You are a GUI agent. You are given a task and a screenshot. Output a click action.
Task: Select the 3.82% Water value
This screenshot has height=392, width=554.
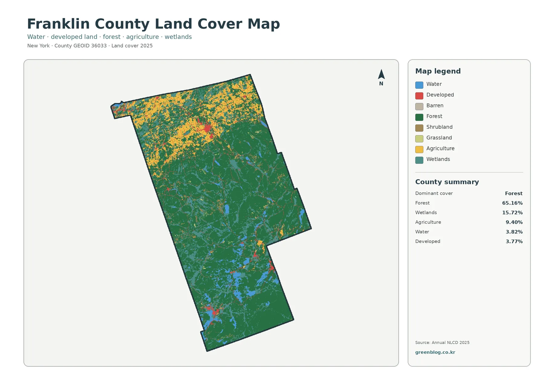(x=514, y=232)
